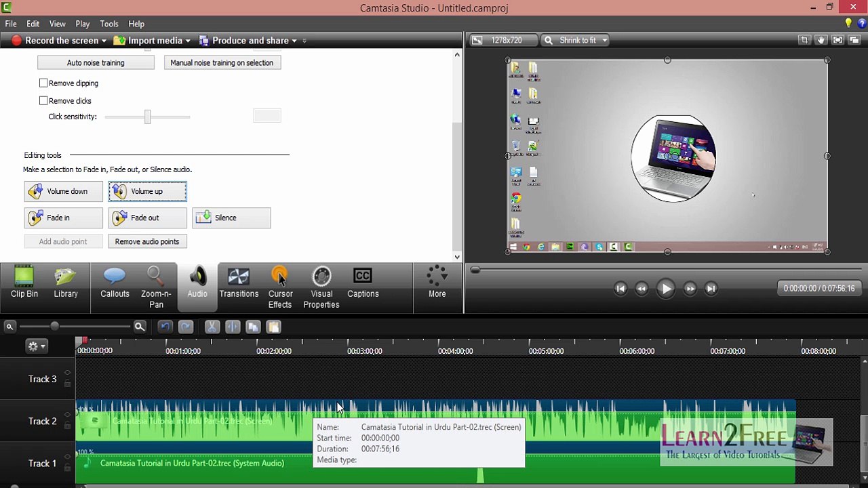Select the Pan hand tool
The height and width of the screenshot is (488, 868).
click(821, 41)
